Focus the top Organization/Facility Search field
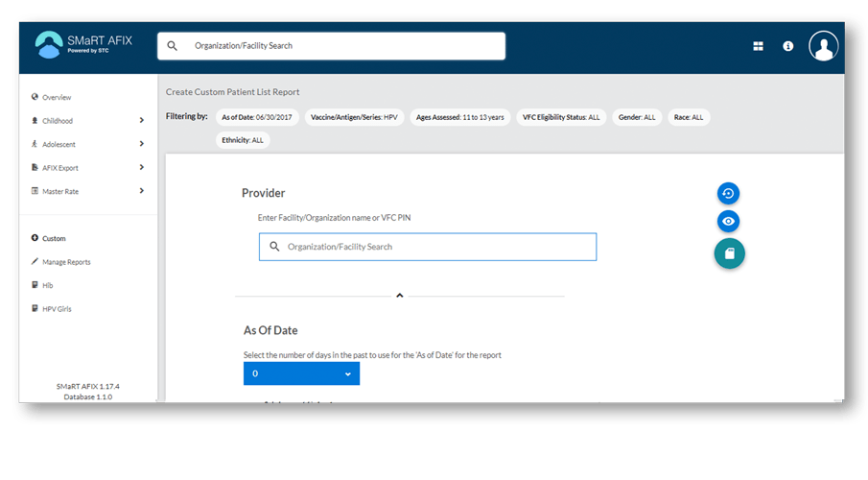Screen dimensions: 868x480 point(331,46)
